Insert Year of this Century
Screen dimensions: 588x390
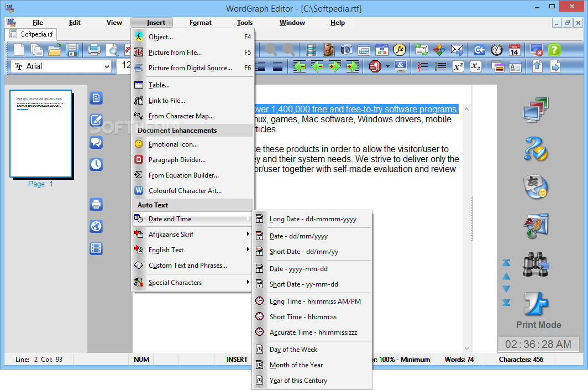click(312, 380)
